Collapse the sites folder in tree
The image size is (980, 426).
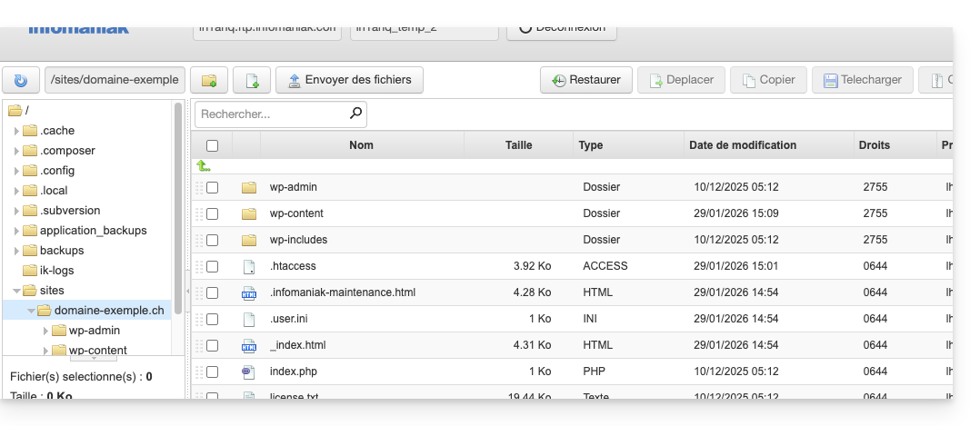point(16,291)
